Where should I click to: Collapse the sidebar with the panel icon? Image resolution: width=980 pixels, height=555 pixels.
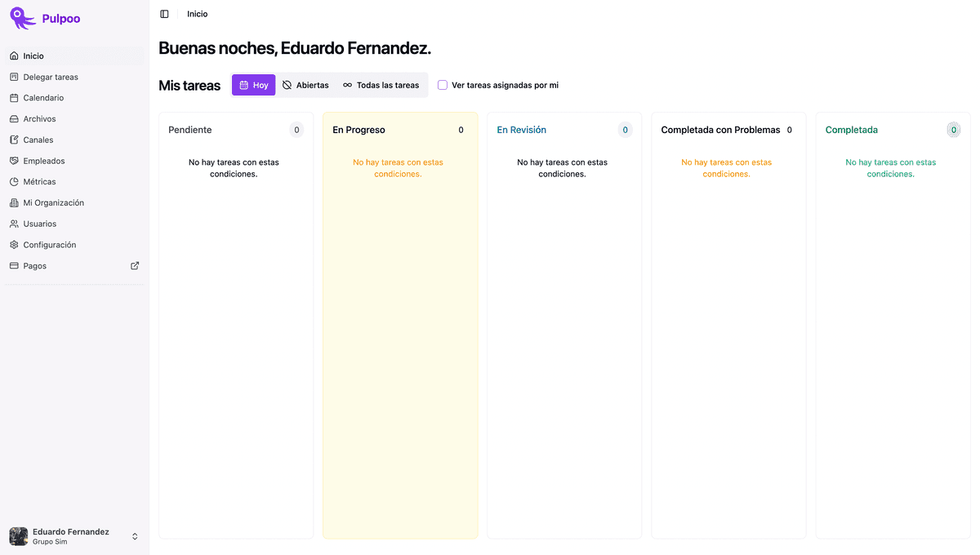coord(164,13)
